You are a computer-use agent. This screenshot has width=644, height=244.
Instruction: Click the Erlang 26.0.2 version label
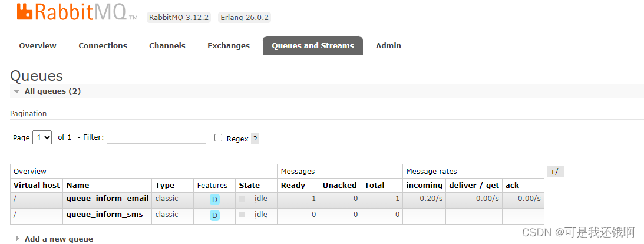(x=245, y=17)
